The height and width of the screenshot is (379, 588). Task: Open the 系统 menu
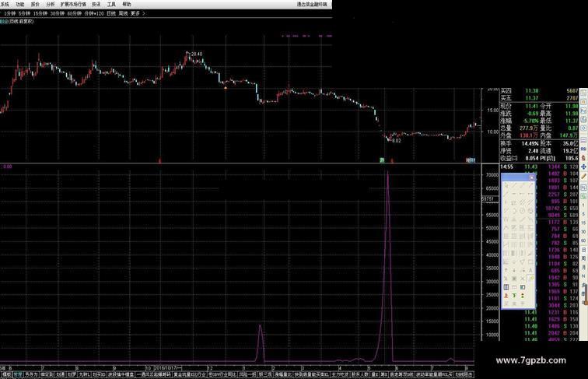(5, 4)
